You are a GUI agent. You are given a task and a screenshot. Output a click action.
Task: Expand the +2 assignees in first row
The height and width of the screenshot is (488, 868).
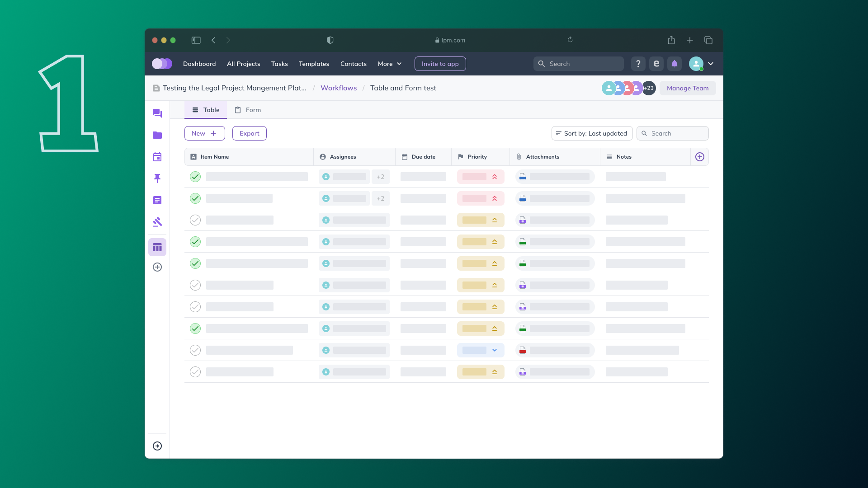pos(381,177)
